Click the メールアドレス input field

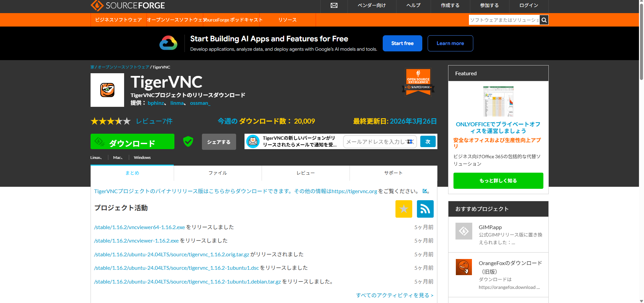click(x=380, y=142)
